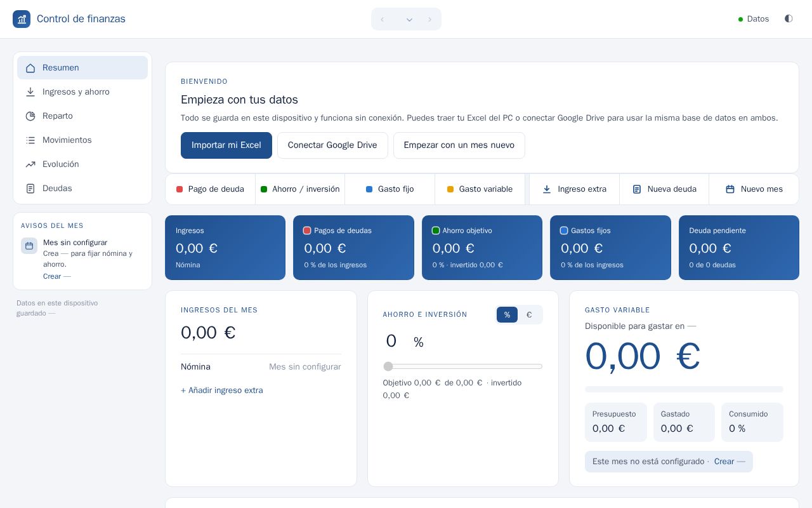812x508 pixels.
Task: Click the Crear link under Mes sin configurar
Action: (x=57, y=276)
